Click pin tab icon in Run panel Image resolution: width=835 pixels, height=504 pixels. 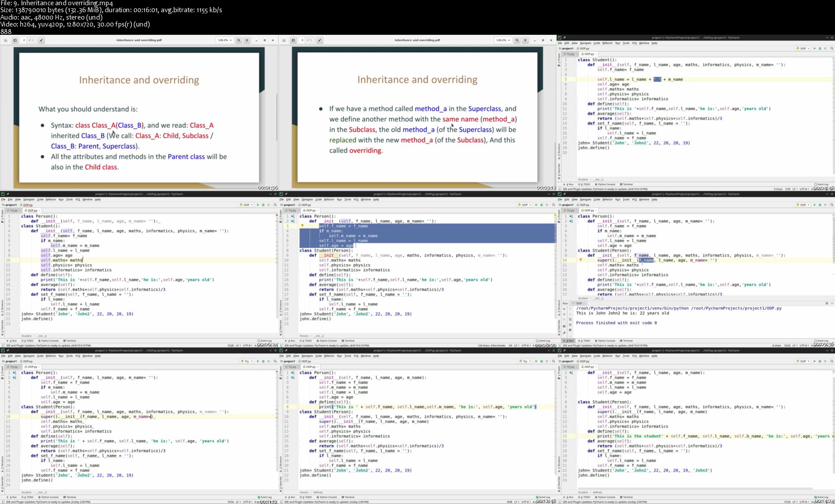click(564, 333)
